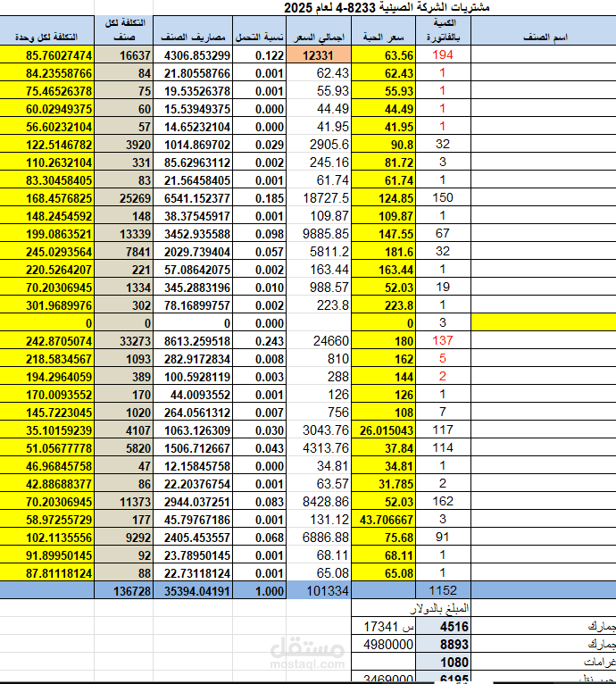Select the cost cell 11373

(124, 502)
